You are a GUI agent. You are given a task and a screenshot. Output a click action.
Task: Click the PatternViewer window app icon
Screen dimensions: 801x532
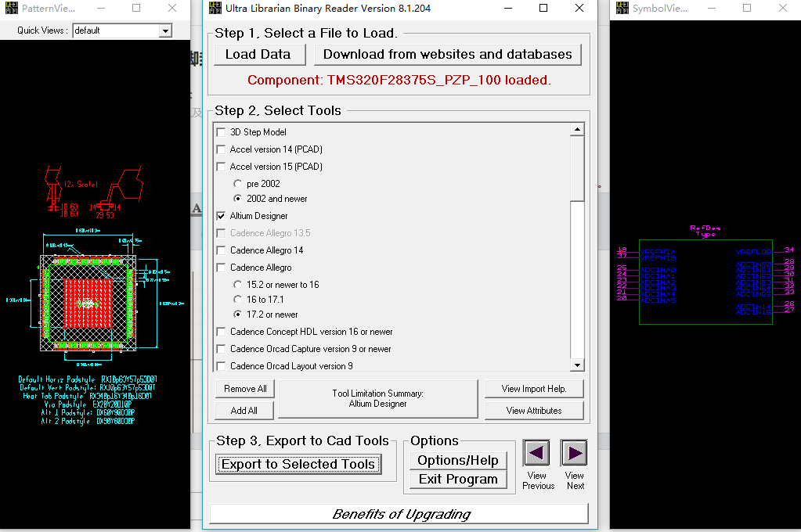(11, 8)
